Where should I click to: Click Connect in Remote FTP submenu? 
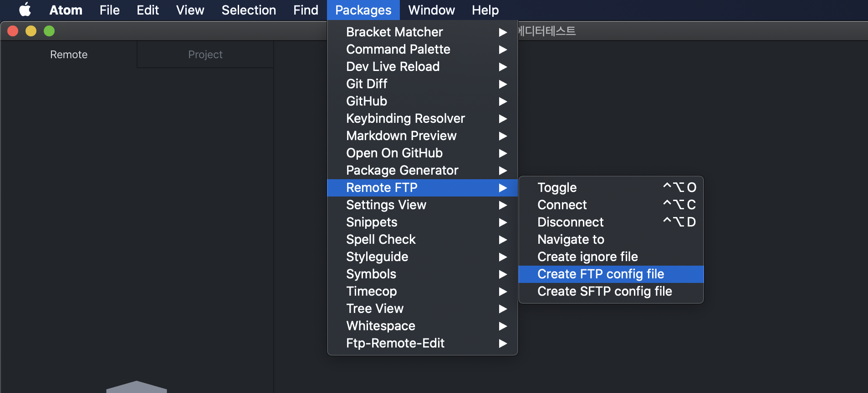562,205
